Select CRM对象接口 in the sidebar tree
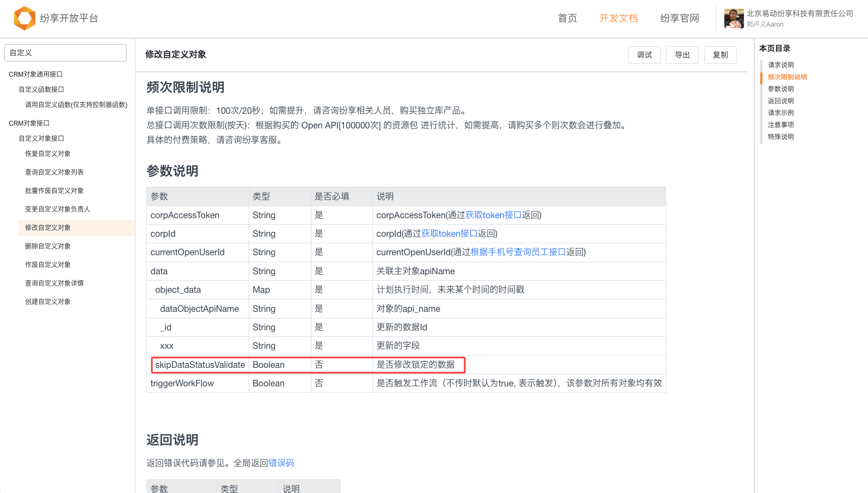Image resolution: width=868 pixels, height=493 pixels. point(29,124)
